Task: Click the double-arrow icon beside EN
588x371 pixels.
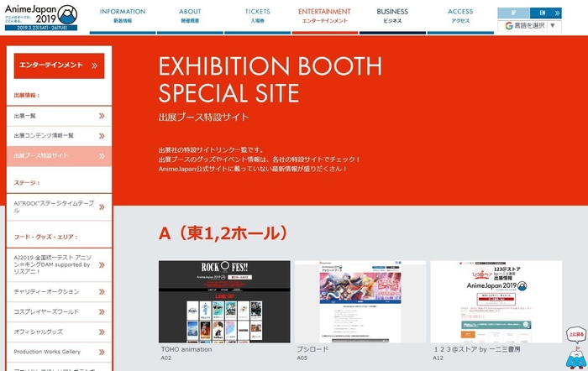Action: pos(558,13)
